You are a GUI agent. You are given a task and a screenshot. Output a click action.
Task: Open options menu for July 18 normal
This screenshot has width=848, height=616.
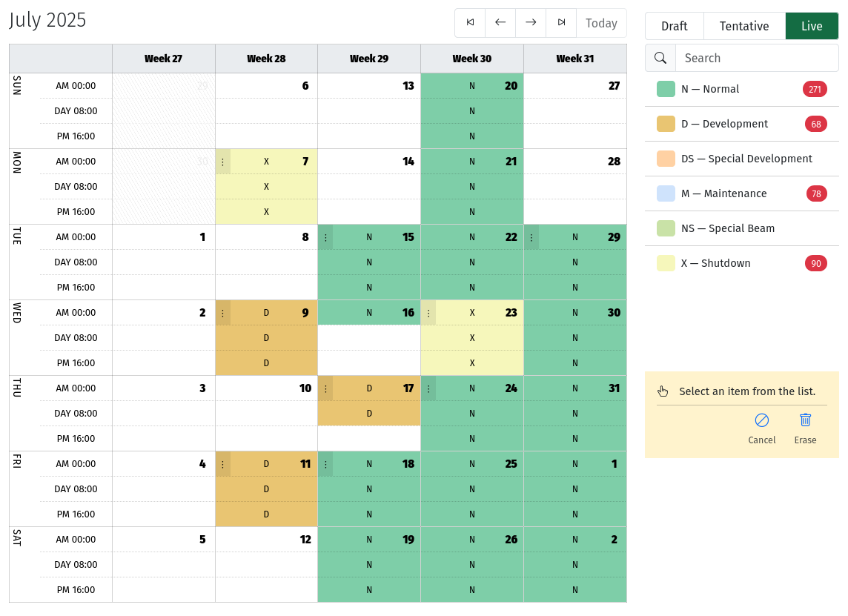point(325,464)
